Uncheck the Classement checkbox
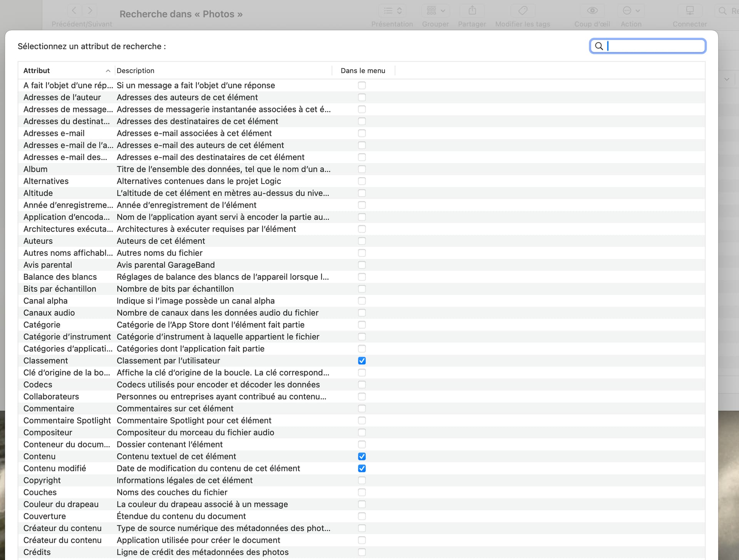Image resolution: width=739 pixels, height=560 pixels. [x=361, y=361]
